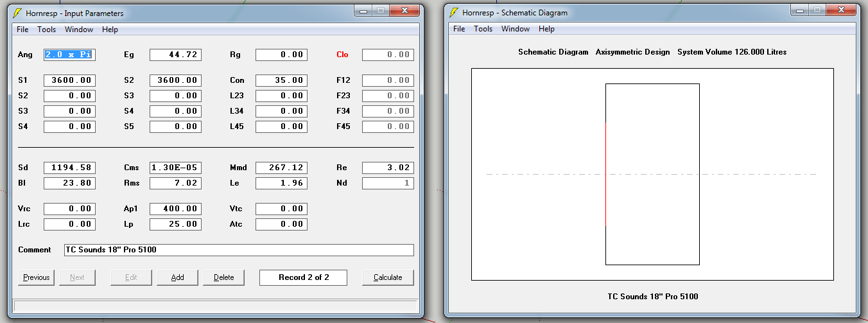Open the File menu in Input Parameters window

(x=22, y=30)
